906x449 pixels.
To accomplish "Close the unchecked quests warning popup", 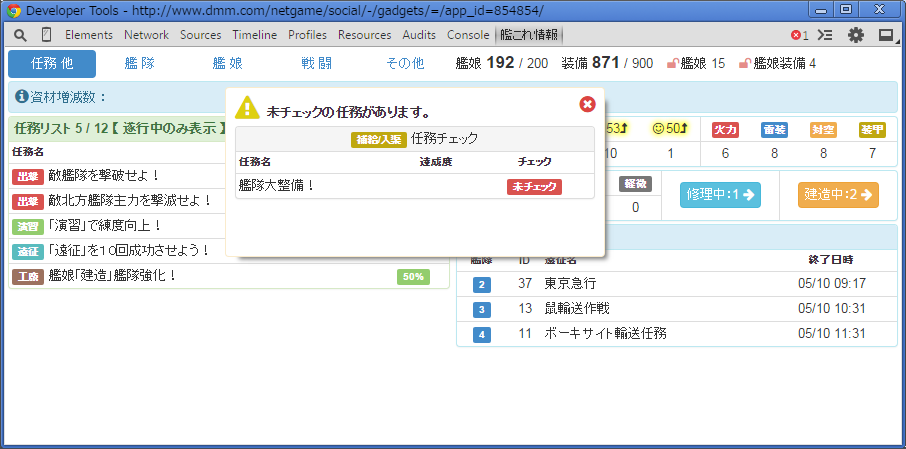I will pyautogui.click(x=587, y=104).
